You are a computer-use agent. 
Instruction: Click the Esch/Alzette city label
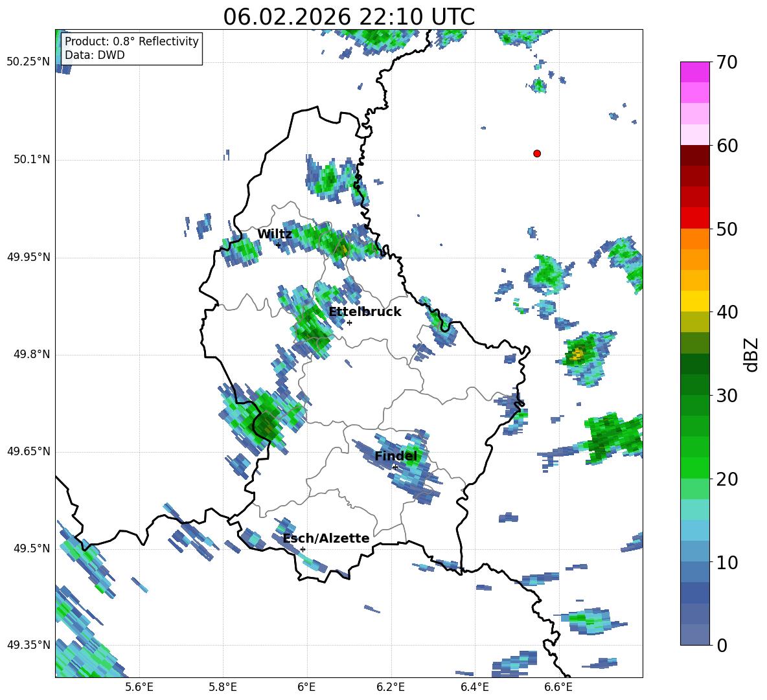[x=326, y=539]
